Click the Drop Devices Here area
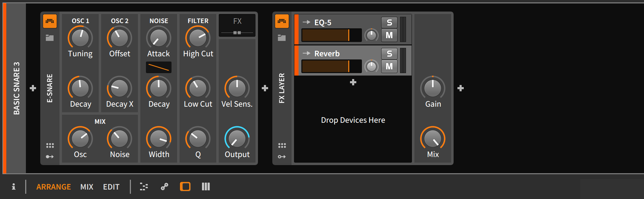Screen dimensions: 644x199 (x=353, y=120)
